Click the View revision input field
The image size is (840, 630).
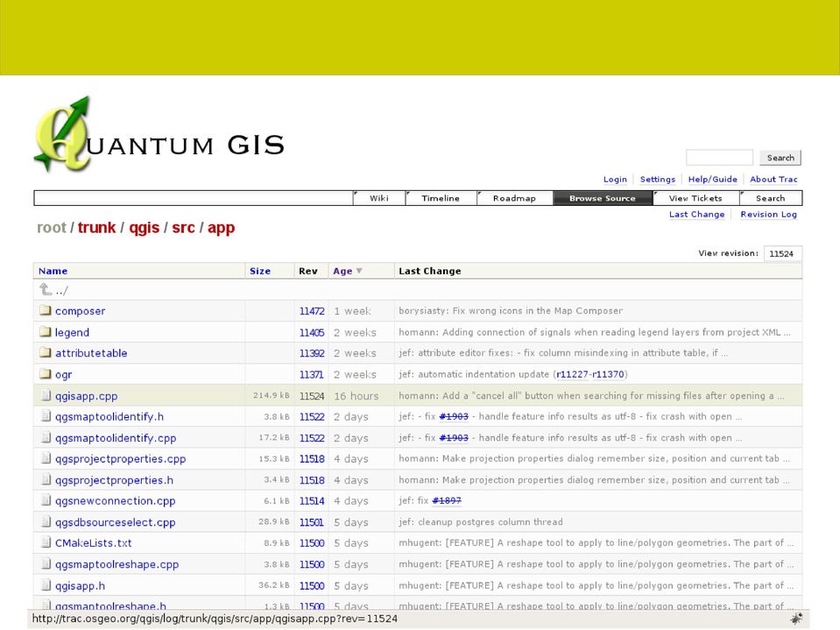coord(783,253)
